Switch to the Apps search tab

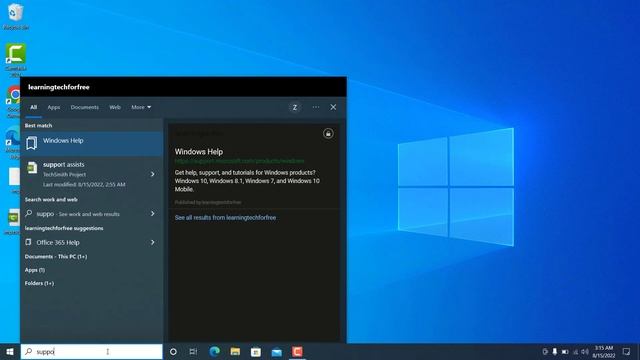54,107
